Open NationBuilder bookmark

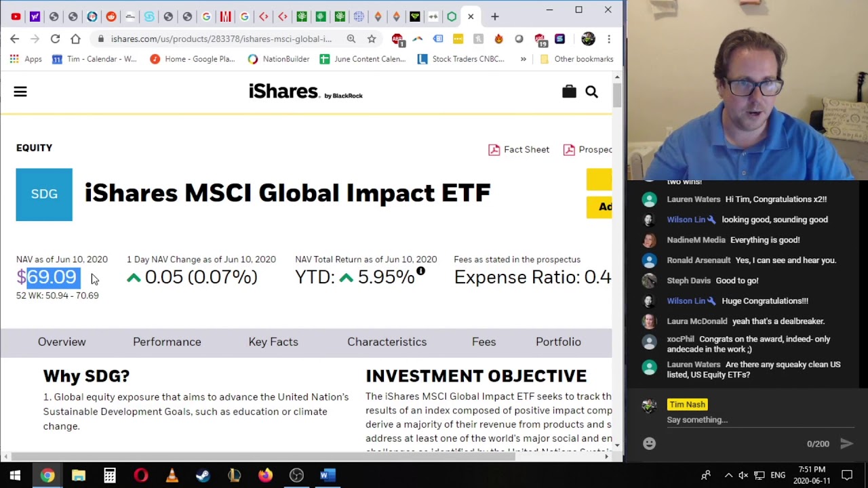click(279, 59)
